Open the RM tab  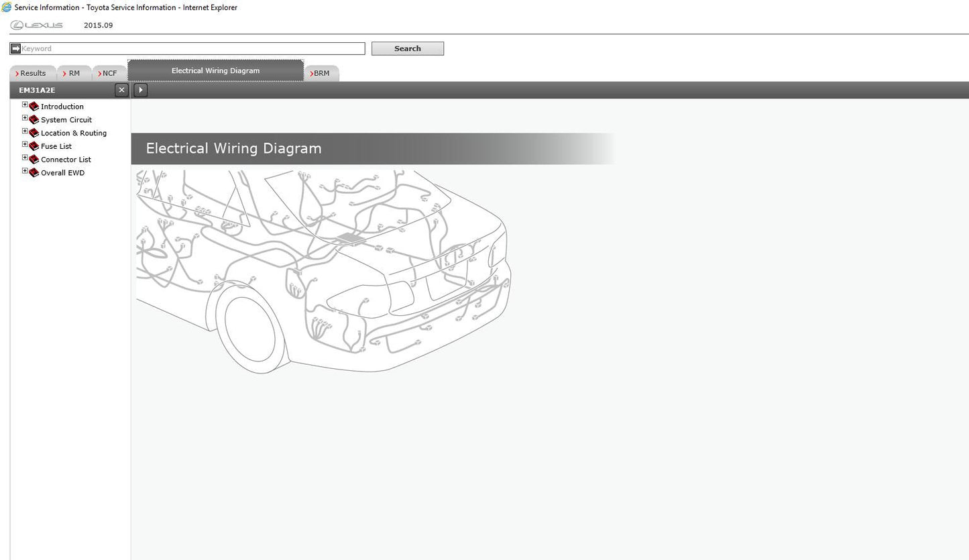click(74, 73)
